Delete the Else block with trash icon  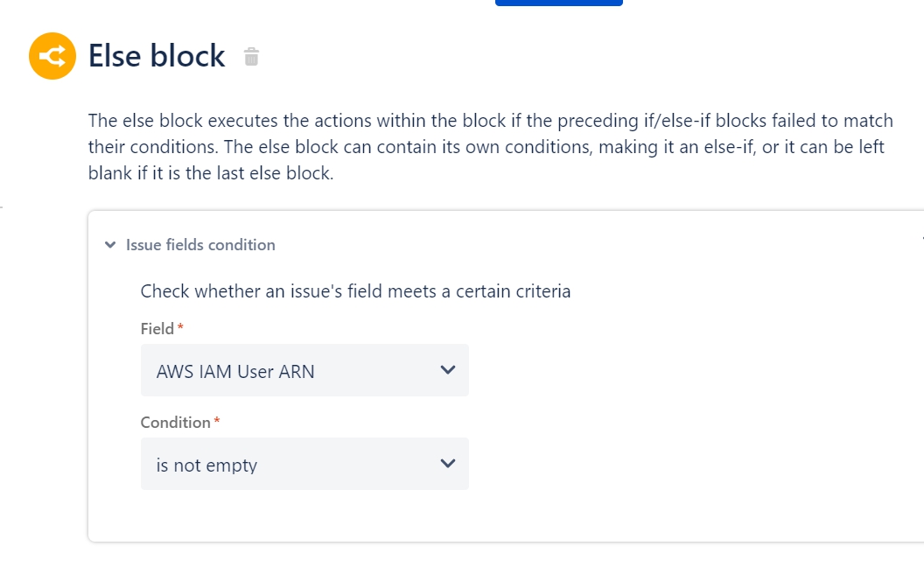tap(252, 57)
